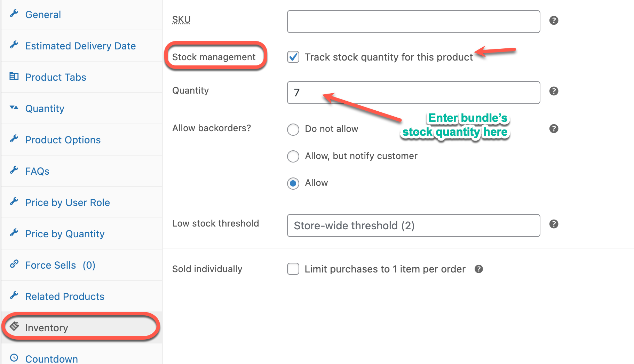The width and height of the screenshot is (634, 364).
Task: Click the help icon next to SKU field
Action: pos(554,21)
